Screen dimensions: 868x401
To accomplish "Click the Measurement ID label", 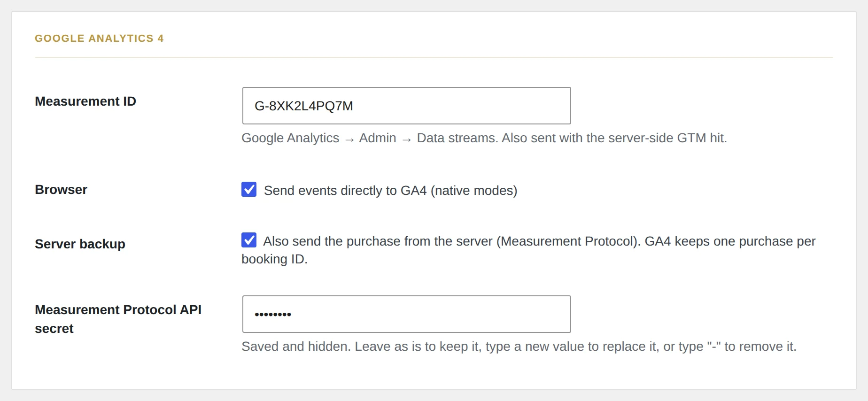I will [85, 101].
